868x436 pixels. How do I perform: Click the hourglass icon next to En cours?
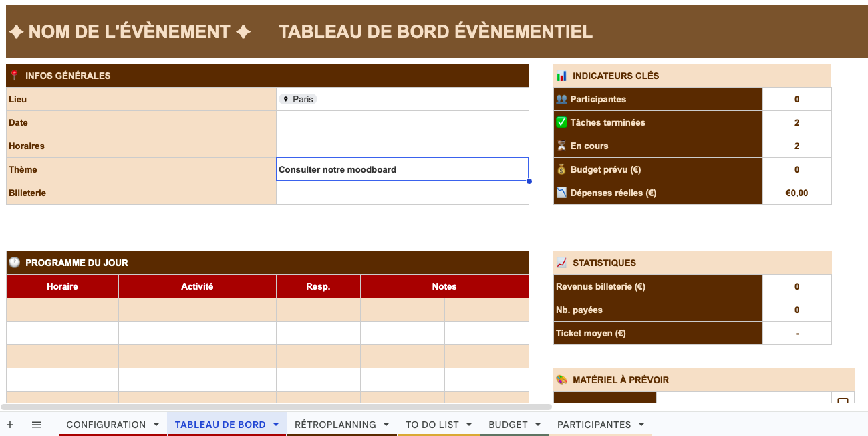pyautogui.click(x=561, y=146)
